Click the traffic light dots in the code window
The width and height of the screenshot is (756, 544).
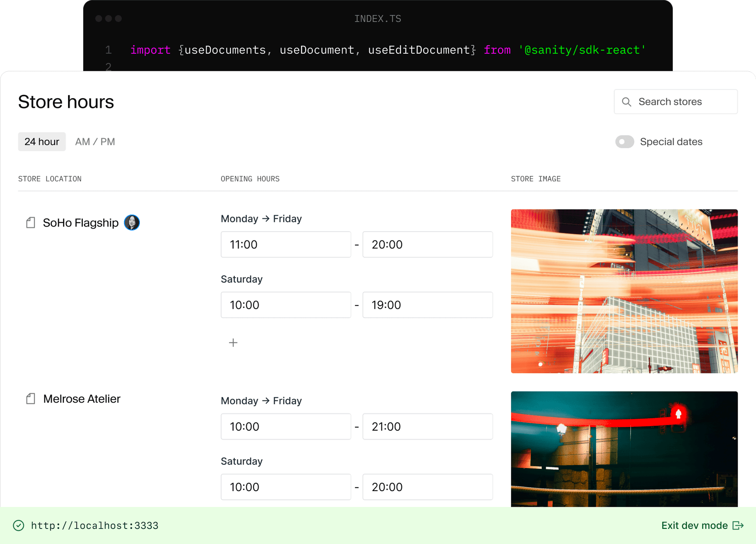coord(108,18)
